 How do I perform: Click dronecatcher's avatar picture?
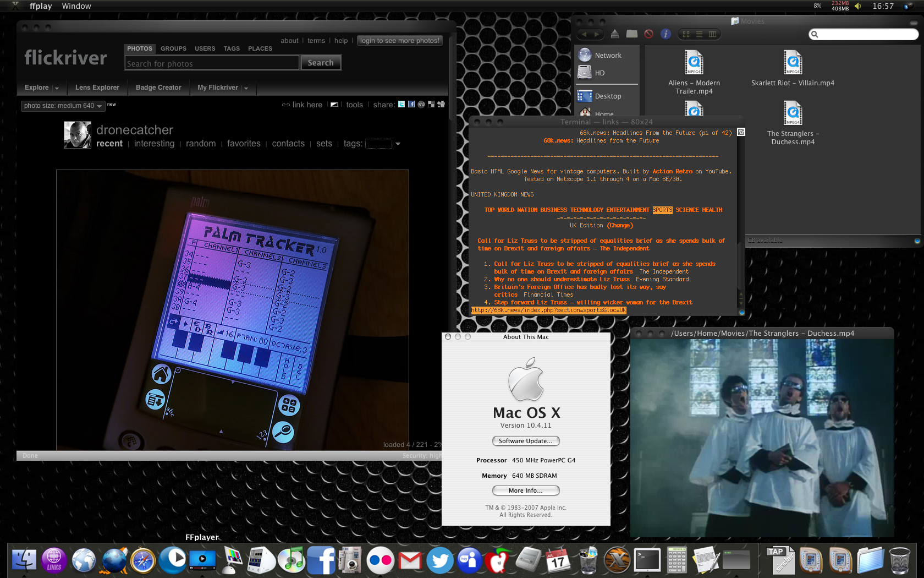click(77, 135)
